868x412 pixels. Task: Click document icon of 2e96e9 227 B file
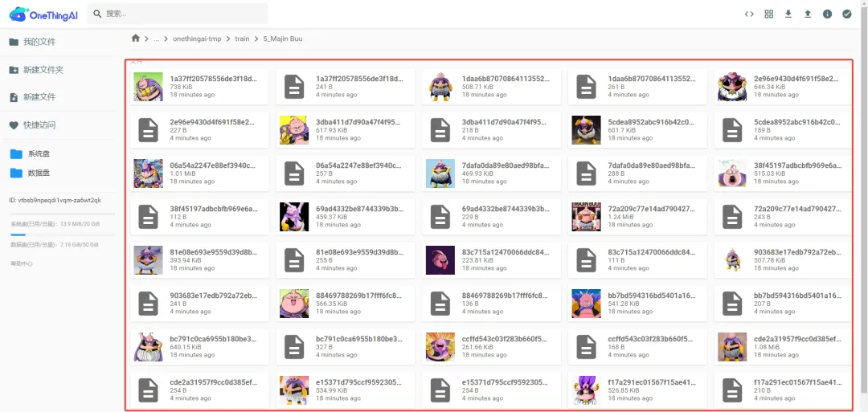click(149, 130)
